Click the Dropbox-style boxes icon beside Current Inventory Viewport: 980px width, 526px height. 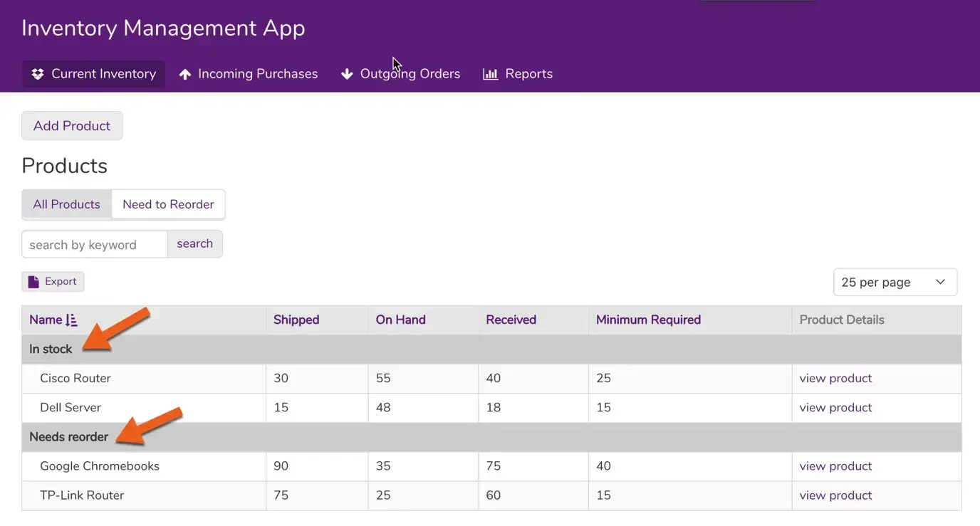point(38,74)
